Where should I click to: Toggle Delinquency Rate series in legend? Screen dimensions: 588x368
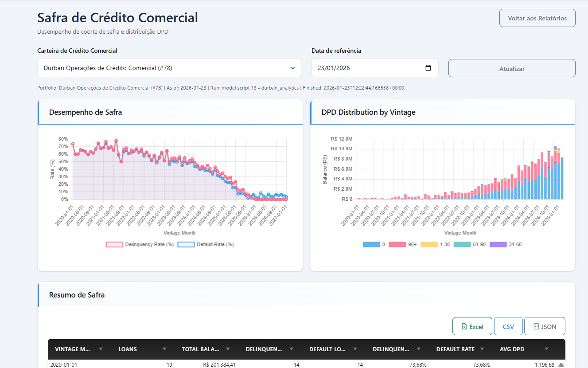point(140,244)
